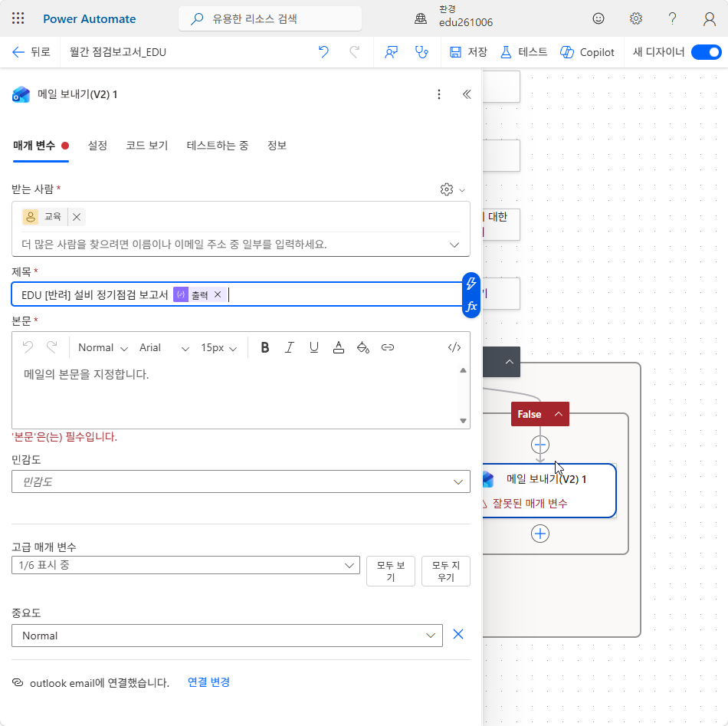Viewport: 728px width, 726px height.
Task: Click the search resources field
Action: [x=270, y=18]
